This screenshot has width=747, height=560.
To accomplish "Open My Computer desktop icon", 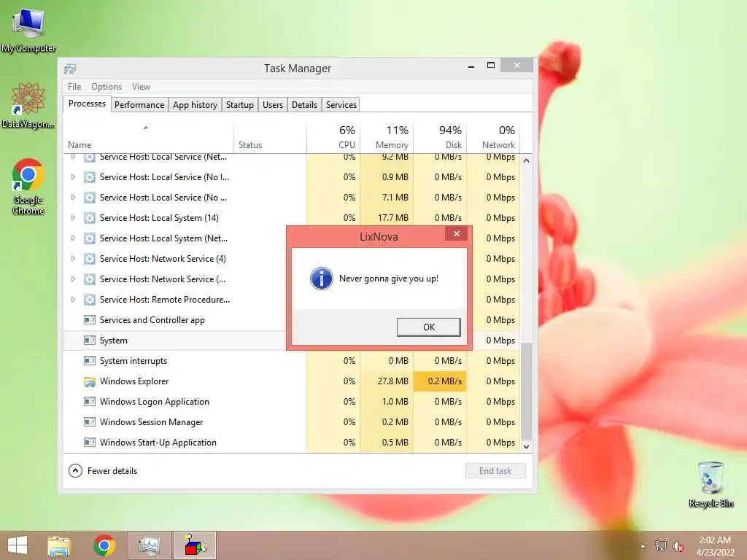I will tap(28, 31).
